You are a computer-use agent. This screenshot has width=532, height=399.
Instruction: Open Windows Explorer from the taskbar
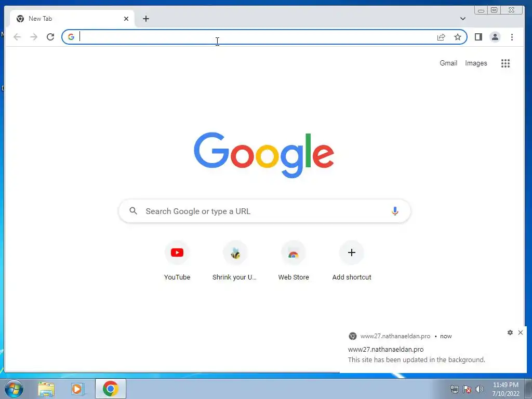(x=46, y=389)
